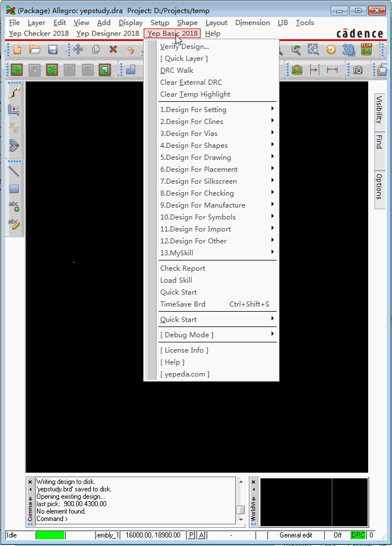Image resolution: width=392 pixels, height=546 pixels.
Task: Choose Check Report from menu
Action: click(218, 268)
